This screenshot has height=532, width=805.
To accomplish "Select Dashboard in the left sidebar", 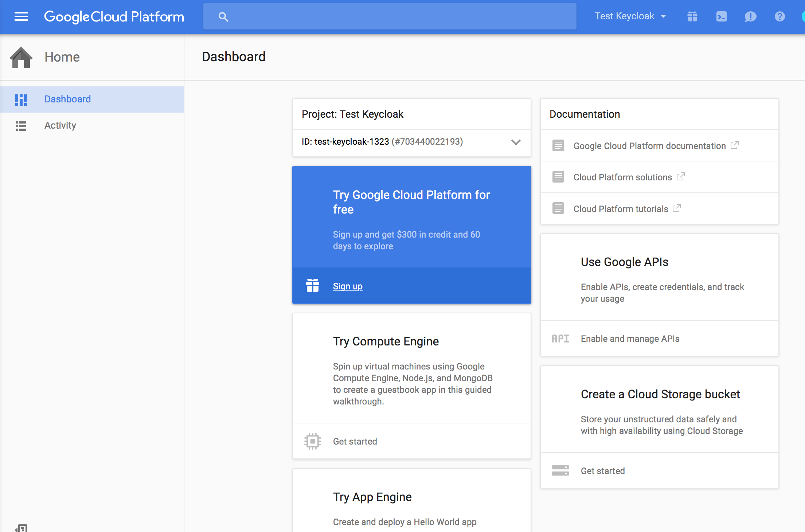I will pos(67,99).
